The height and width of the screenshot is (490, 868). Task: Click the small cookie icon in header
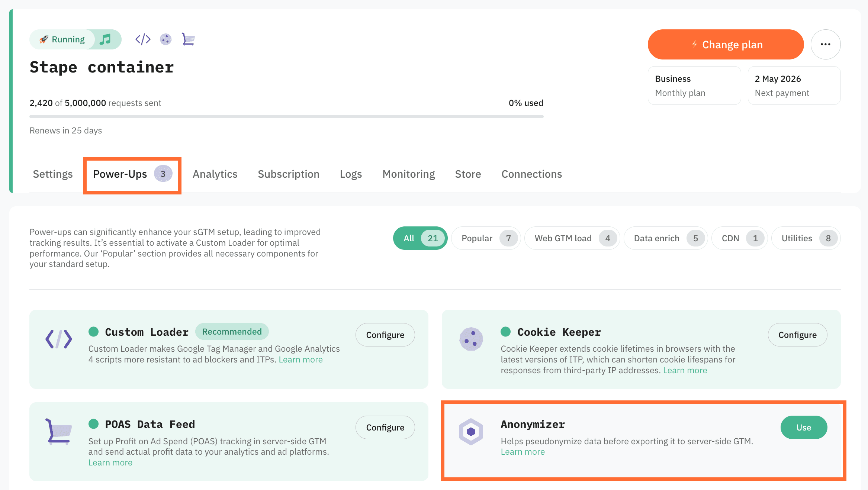point(165,39)
